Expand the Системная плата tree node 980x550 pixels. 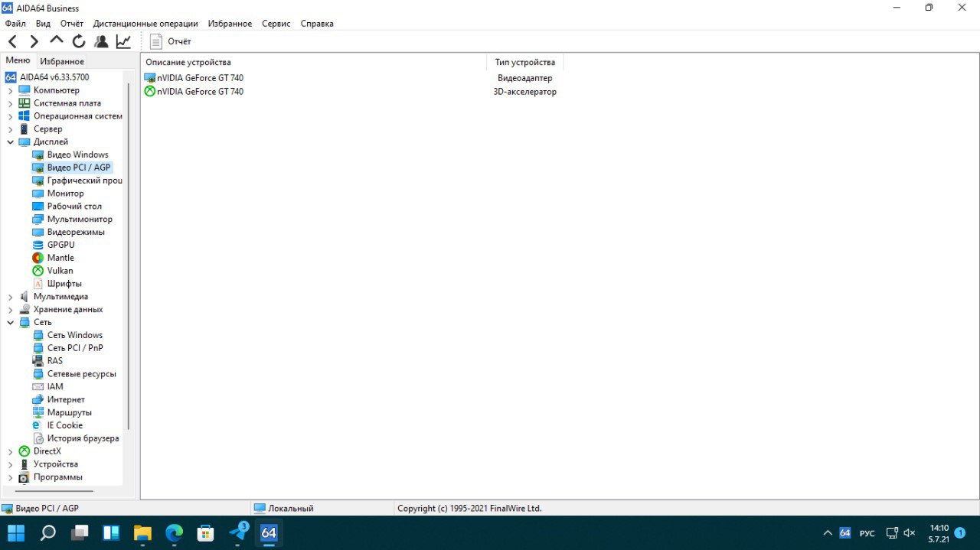[10, 103]
